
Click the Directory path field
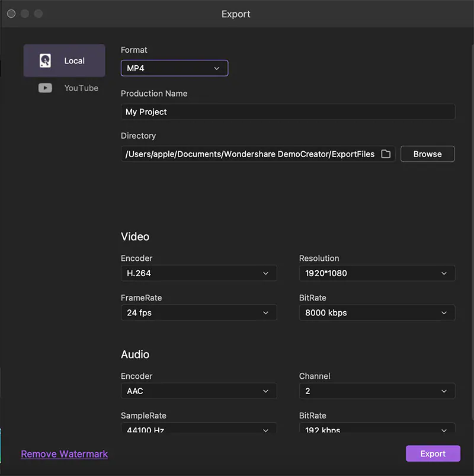pos(250,154)
